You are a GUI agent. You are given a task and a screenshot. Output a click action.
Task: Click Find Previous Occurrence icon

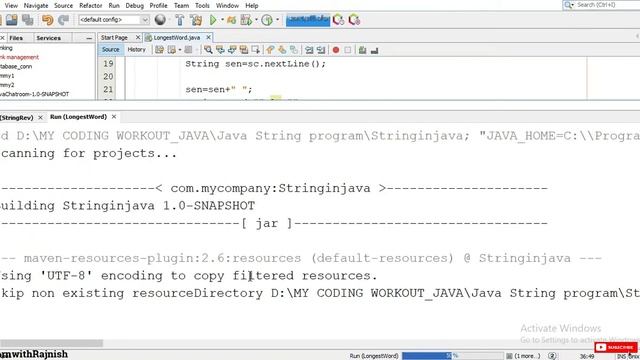click(220, 50)
